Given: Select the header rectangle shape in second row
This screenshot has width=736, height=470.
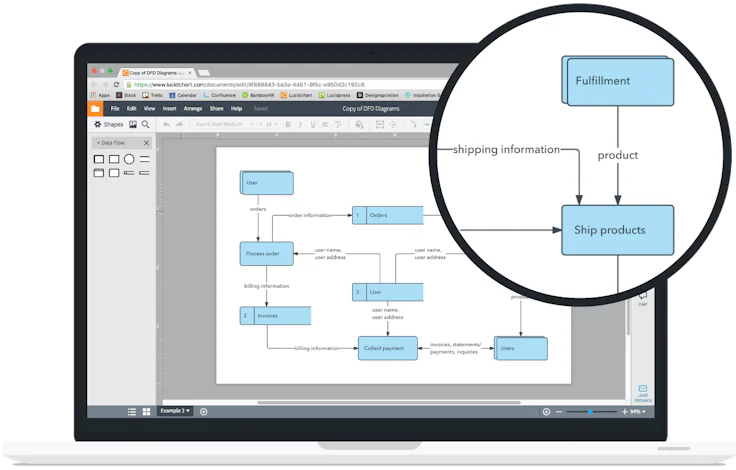Looking at the screenshot, I should point(99,173).
